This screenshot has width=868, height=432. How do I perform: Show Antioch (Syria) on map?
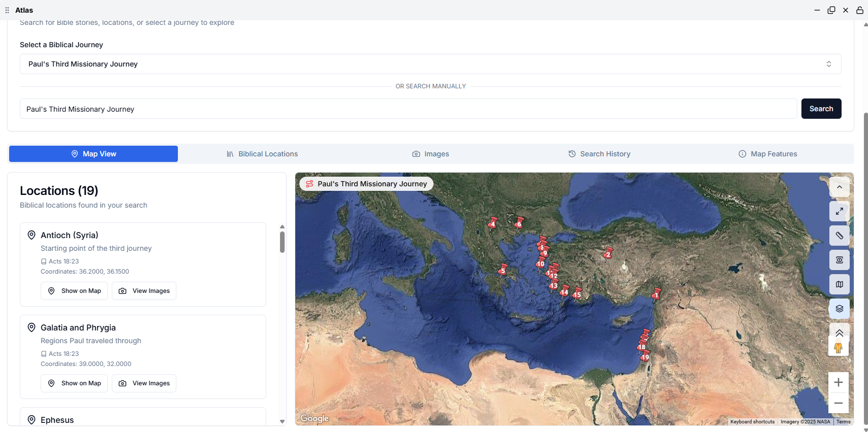(74, 291)
